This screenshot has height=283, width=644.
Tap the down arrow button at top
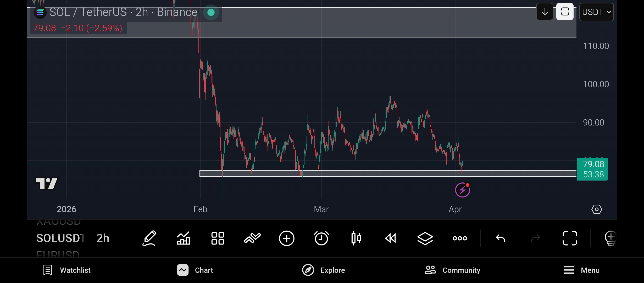[545, 12]
